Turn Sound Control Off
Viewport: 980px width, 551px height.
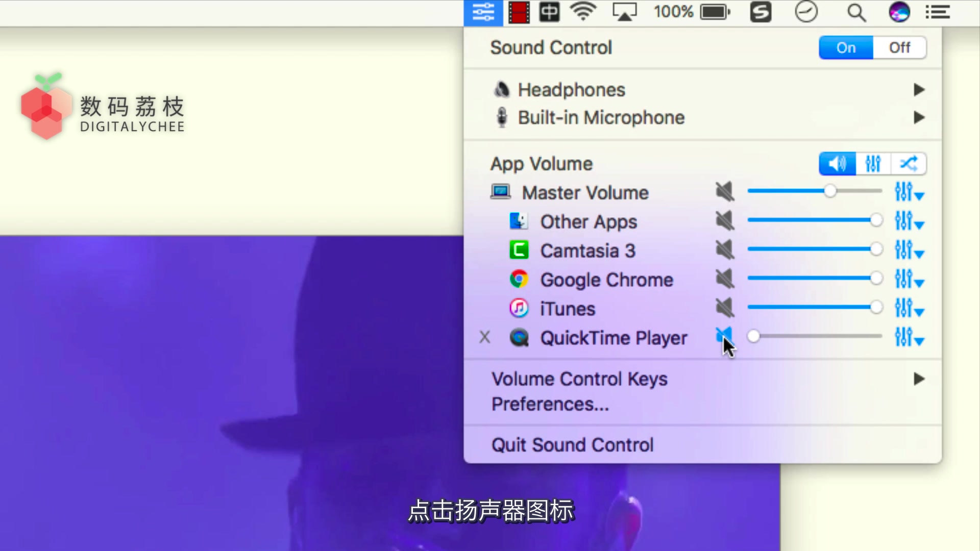click(x=899, y=47)
